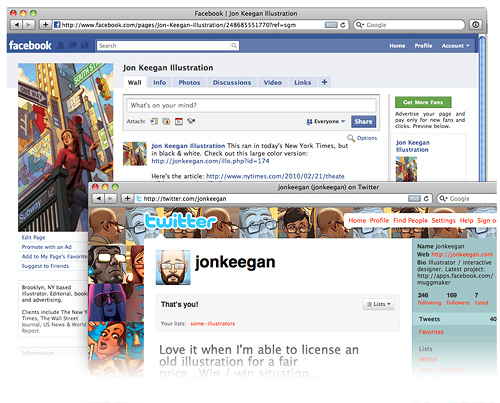
Task: Add bookmark plus button in Facebook window
Action: click(x=45, y=25)
